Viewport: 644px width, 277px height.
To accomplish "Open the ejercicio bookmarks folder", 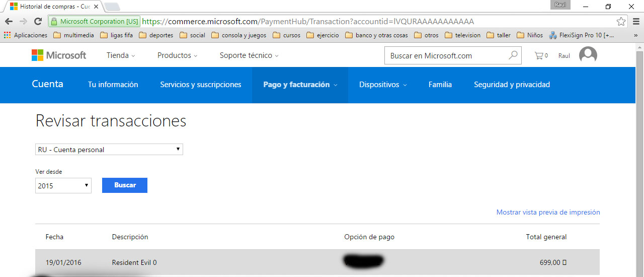I will (323, 35).
